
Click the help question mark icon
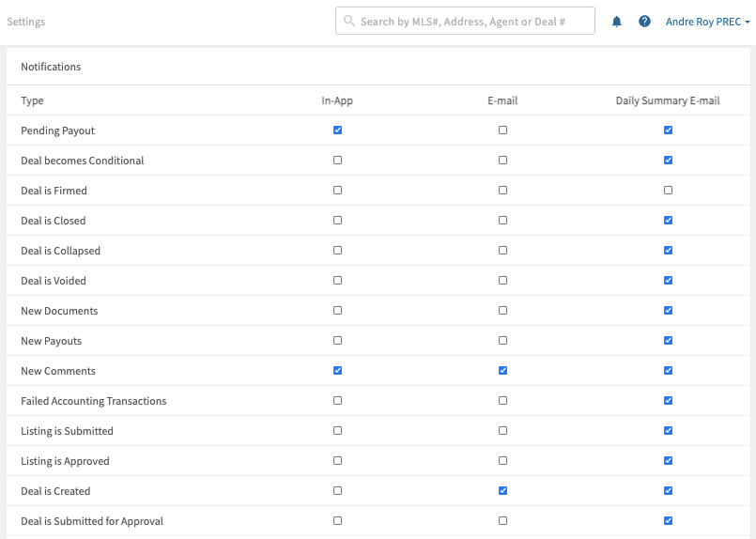(644, 22)
